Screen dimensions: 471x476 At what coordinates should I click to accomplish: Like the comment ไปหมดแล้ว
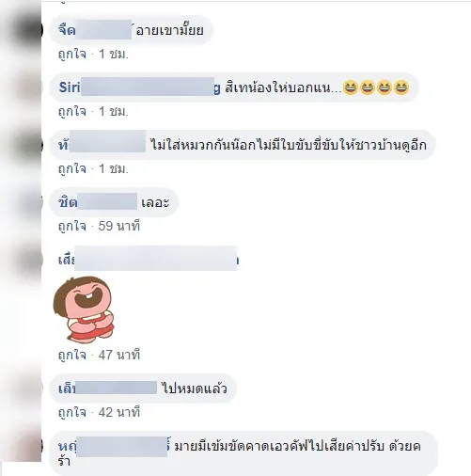(72, 413)
